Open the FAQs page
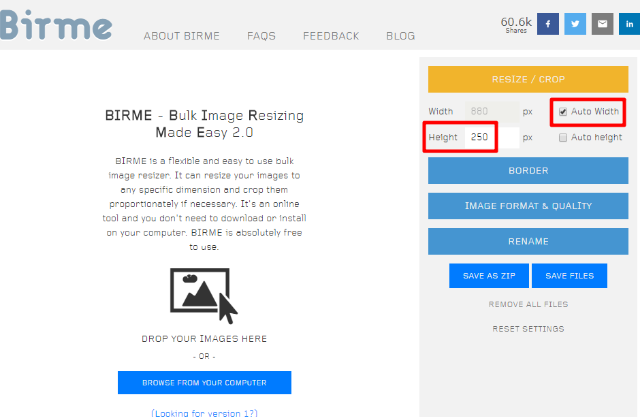 (x=261, y=36)
